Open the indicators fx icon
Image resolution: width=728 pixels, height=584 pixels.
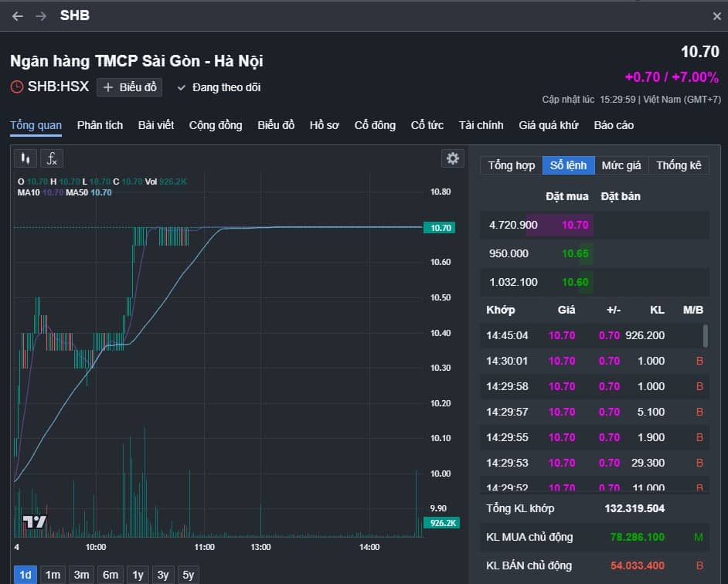52,159
